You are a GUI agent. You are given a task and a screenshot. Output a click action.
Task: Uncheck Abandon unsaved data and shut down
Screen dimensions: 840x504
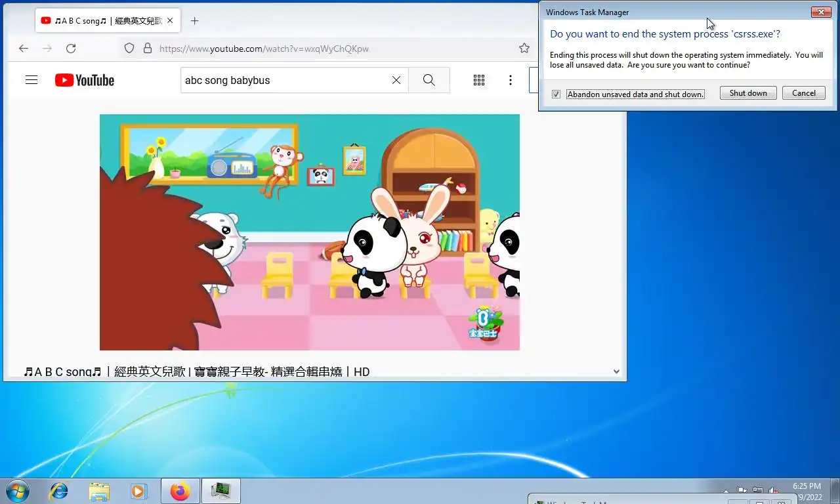click(x=556, y=94)
